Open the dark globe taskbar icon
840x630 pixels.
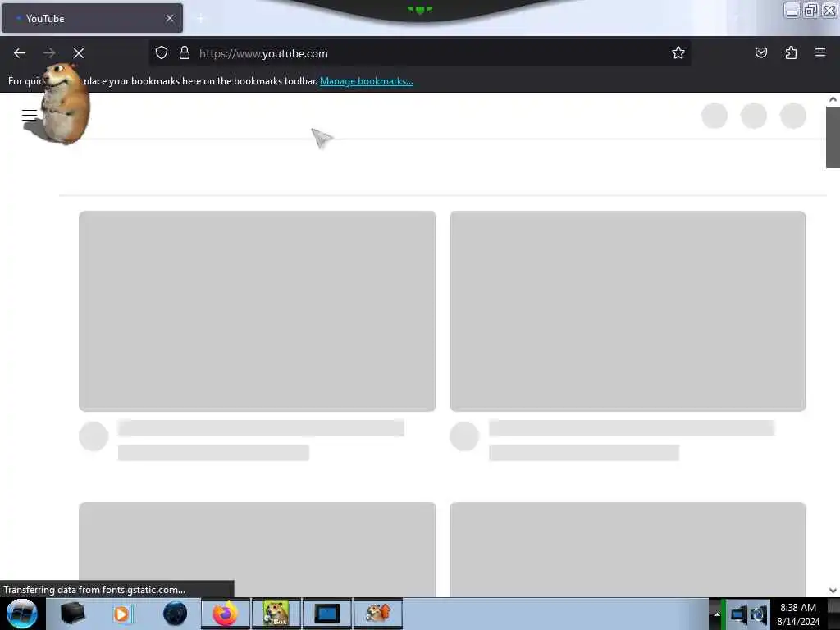coord(175,614)
